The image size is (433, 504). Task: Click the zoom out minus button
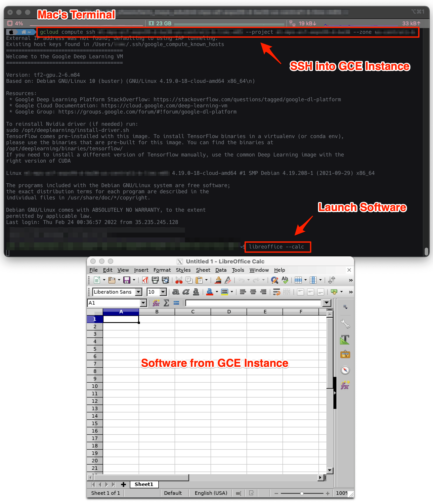coord(276,493)
